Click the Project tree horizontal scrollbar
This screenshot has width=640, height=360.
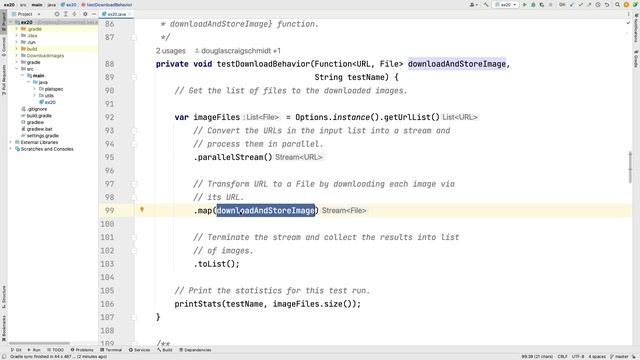coord(40,343)
